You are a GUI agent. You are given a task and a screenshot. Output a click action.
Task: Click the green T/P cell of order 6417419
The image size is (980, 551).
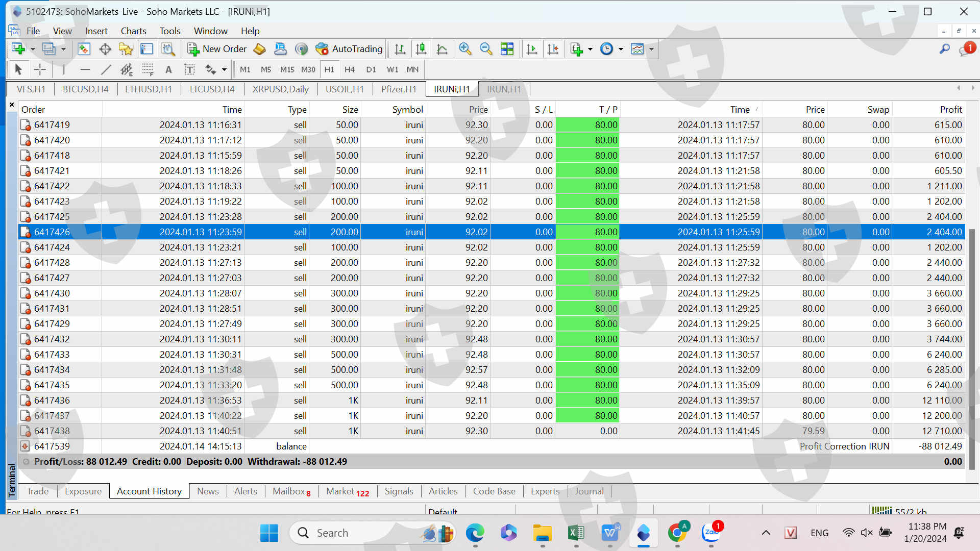[x=587, y=125]
